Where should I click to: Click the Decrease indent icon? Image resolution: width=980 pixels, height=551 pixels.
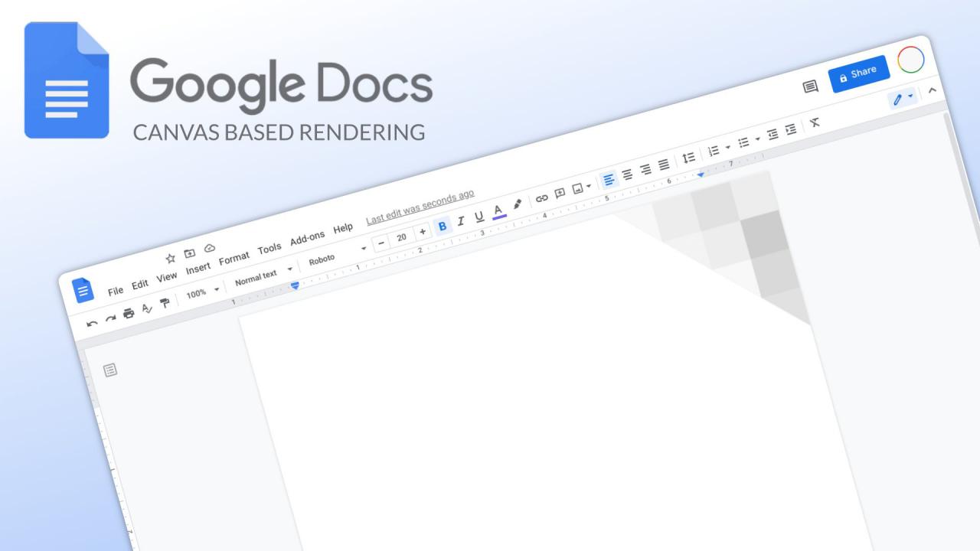(x=773, y=134)
